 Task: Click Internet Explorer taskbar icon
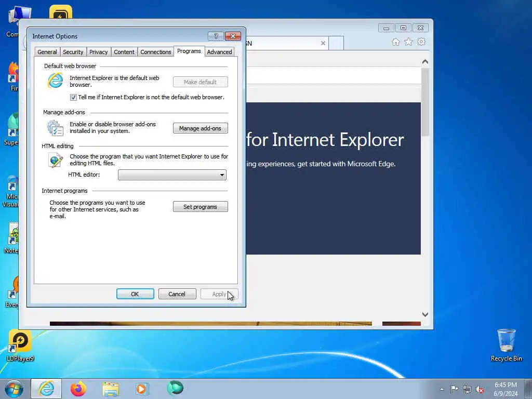pyautogui.click(x=46, y=389)
